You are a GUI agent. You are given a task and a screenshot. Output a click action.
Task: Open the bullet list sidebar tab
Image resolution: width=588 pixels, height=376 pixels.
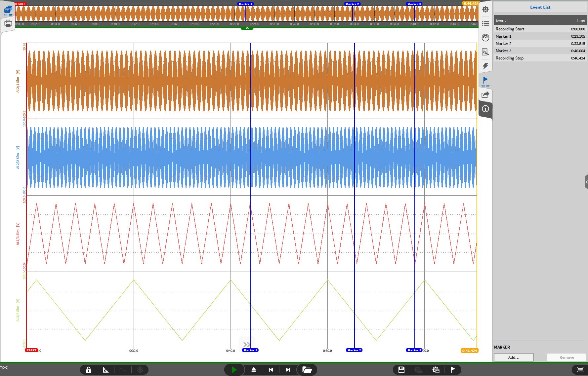tap(485, 23)
